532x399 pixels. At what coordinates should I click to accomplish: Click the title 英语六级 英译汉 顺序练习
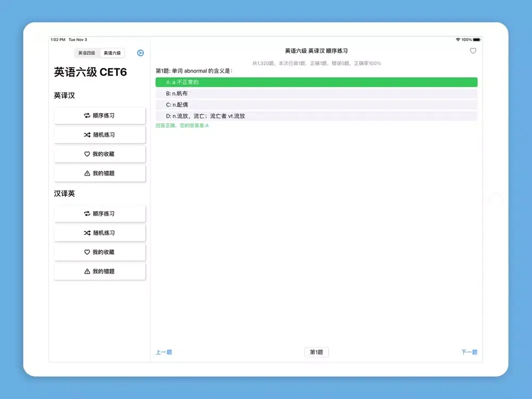[x=316, y=51]
